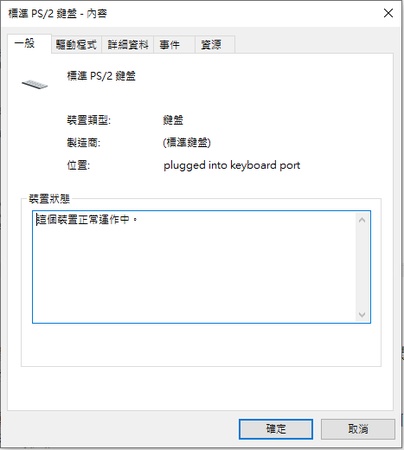Image resolution: width=404 pixels, height=450 pixels.
Task: Click the device status scrollbar up arrow
Action: click(x=362, y=220)
